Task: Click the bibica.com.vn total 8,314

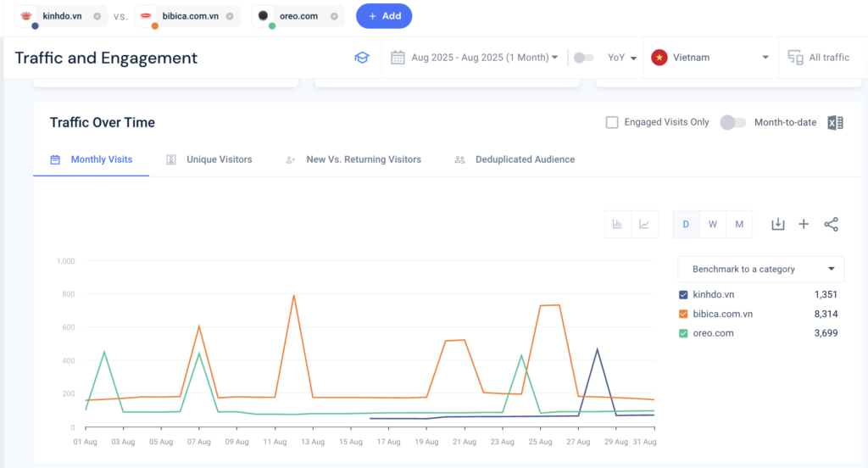Action: [826, 314]
